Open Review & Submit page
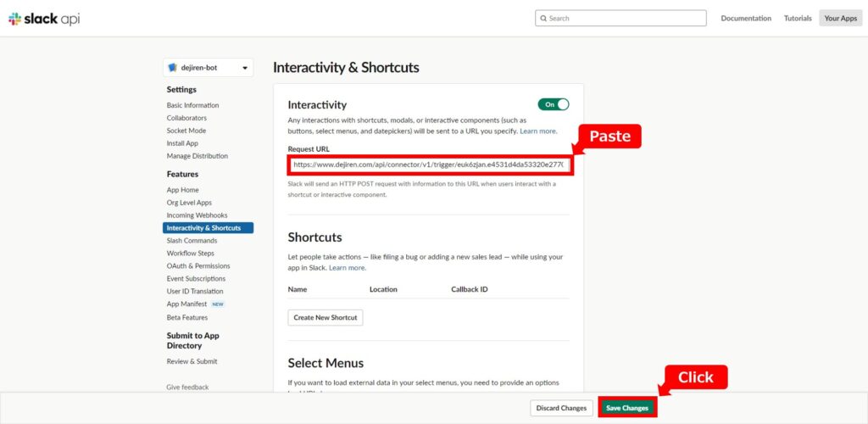This screenshot has width=868, height=424. coord(192,361)
